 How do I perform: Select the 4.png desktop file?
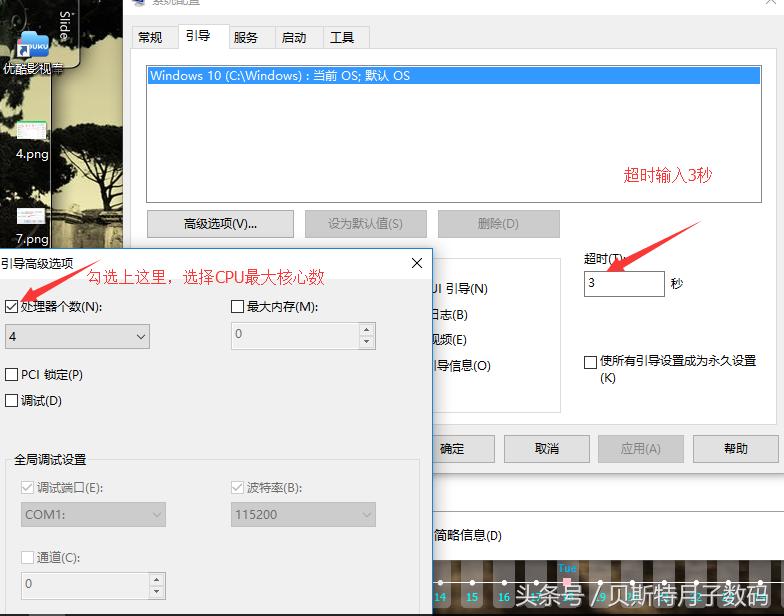[32, 140]
